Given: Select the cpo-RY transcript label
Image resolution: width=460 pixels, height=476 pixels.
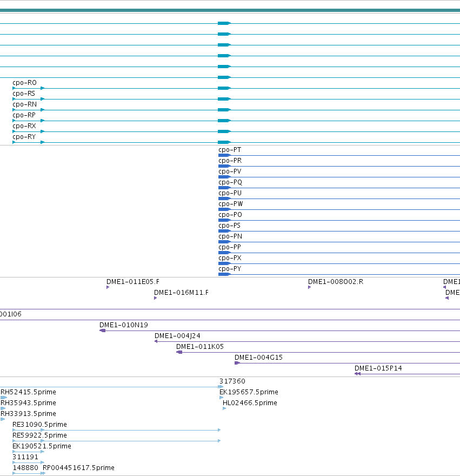Looking at the screenshot, I should [x=24, y=137].
